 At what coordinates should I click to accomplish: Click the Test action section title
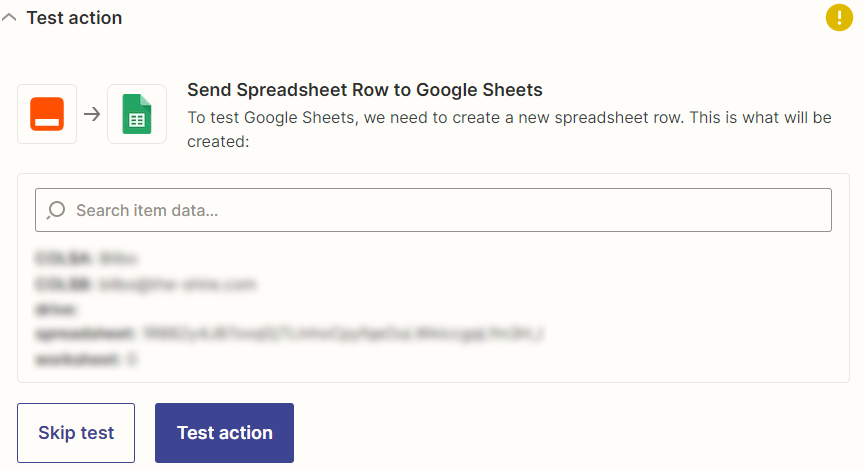click(x=74, y=18)
